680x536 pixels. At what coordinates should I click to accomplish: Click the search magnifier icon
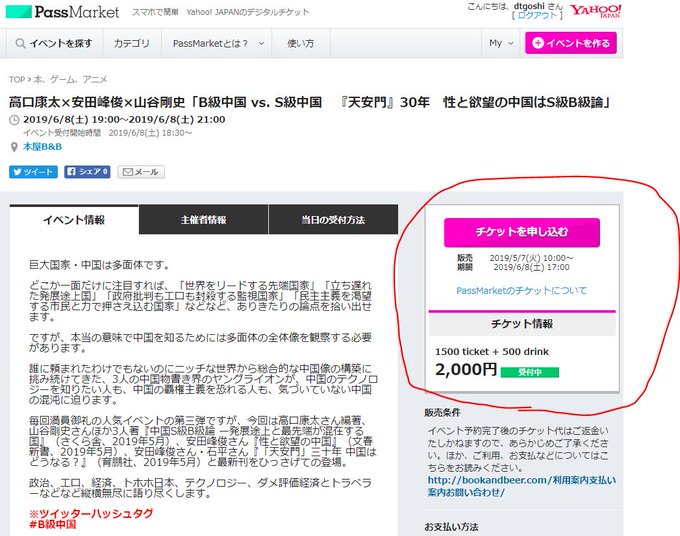click(20, 43)
